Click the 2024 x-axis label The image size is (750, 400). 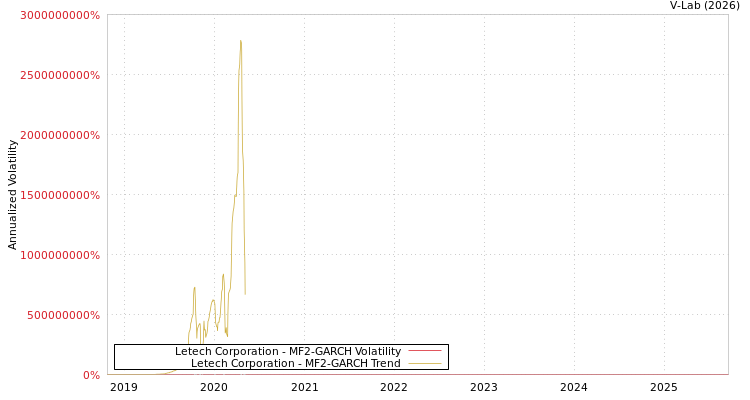point(574,387)
